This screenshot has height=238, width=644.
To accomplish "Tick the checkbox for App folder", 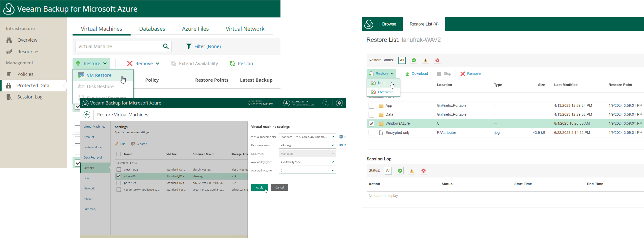I will click(372, 106).
